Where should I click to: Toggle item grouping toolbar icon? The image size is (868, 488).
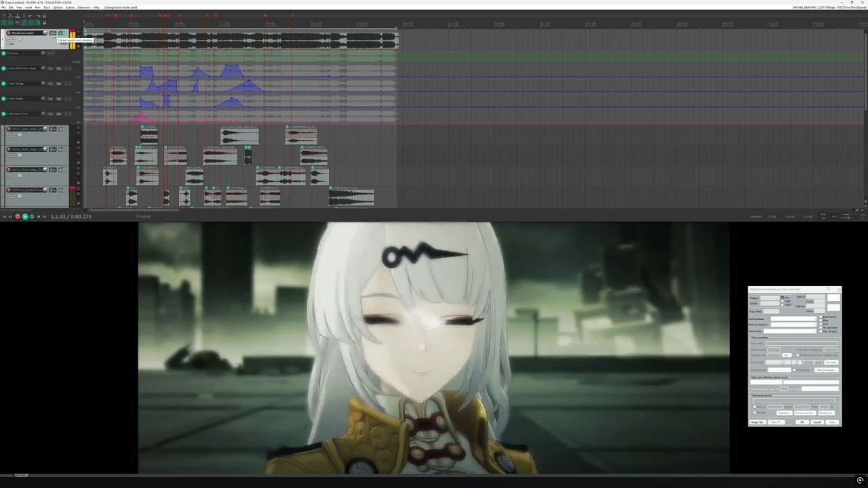pyautogui.click(x=10, y=22)
